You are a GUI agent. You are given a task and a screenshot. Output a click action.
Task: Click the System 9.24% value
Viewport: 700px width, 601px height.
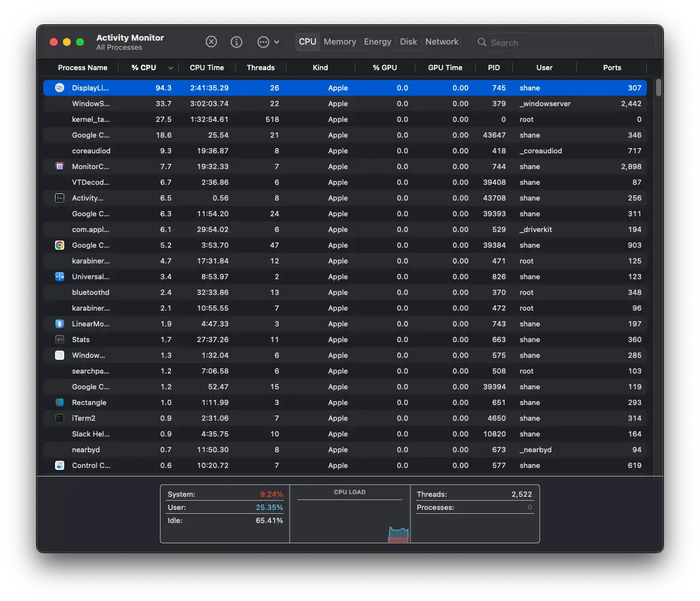(x=271, y=494)
